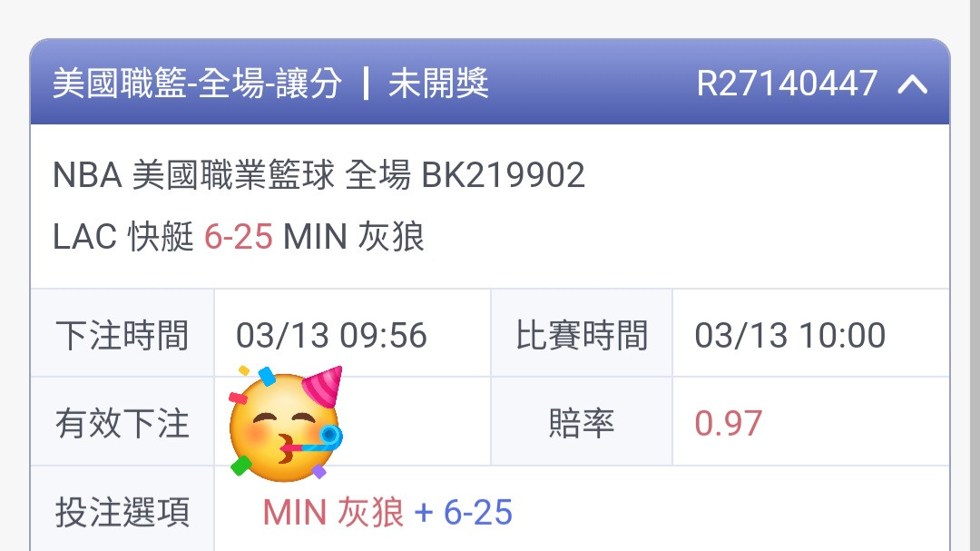Click the 賠率 label cell
Viewport: 980px width, 551px height.
coord(582,422)
